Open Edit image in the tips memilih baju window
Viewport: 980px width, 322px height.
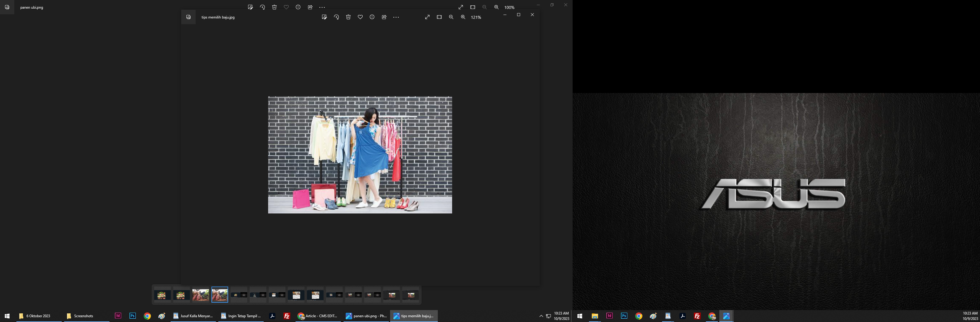324,17
